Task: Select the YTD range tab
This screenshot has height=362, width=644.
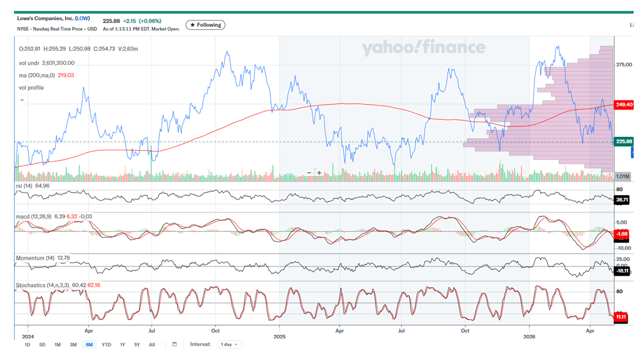Action: tap(107, 345)
